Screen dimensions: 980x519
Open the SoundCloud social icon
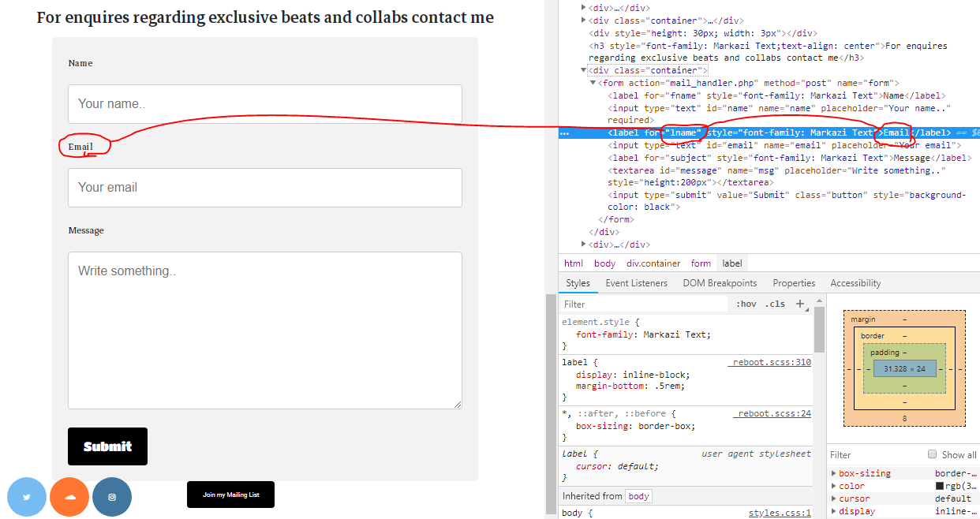[x=69, y=497]
